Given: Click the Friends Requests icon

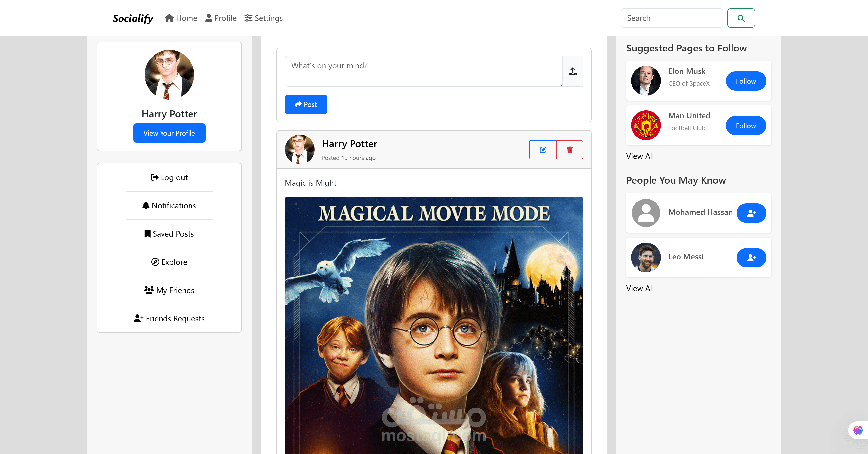Looking at the screenshot, I should tap(138, 318).
